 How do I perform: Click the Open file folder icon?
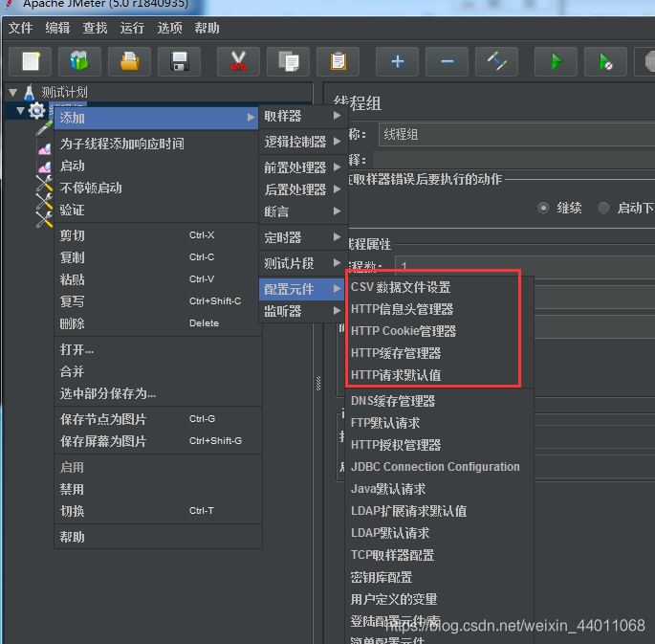tap(129, 61)
